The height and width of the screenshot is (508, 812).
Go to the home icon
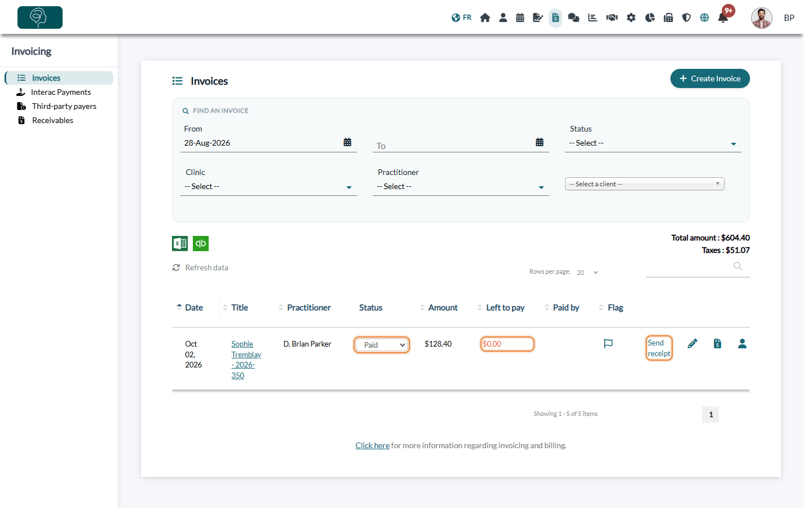(x=485, y=17)
